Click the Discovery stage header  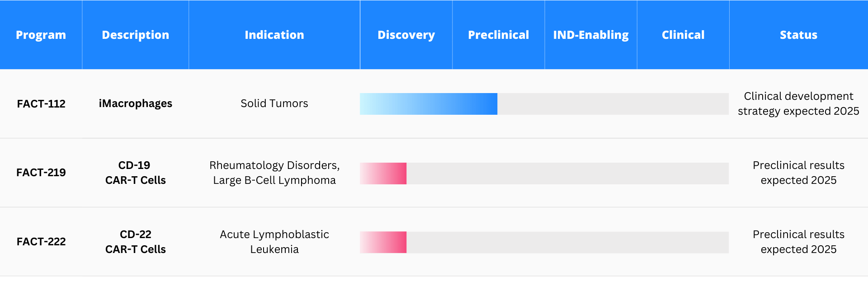click(x=406, y=35)
